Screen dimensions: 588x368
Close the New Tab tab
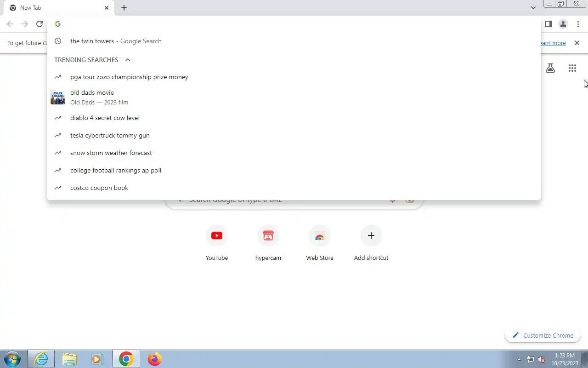(107, 8)
